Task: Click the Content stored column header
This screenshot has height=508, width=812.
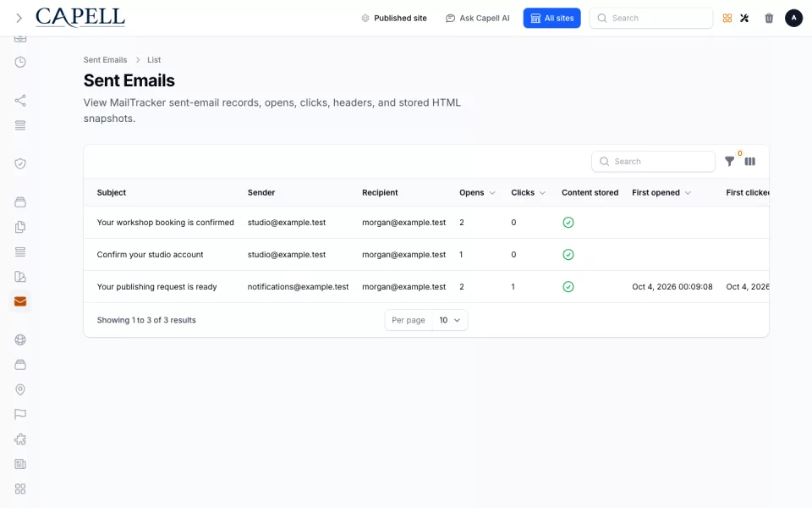Action: 590,193
